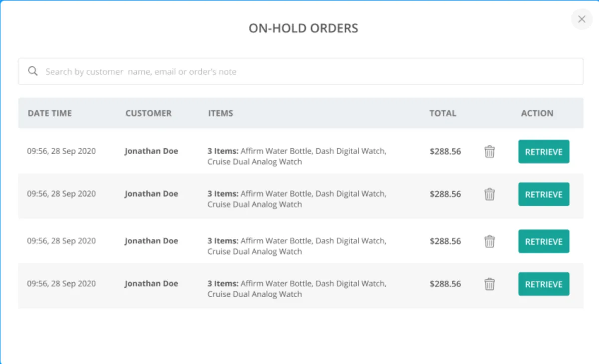The image size is (599, 364).
Task: Click the search magnifier icon
Action: coord(33,71)
